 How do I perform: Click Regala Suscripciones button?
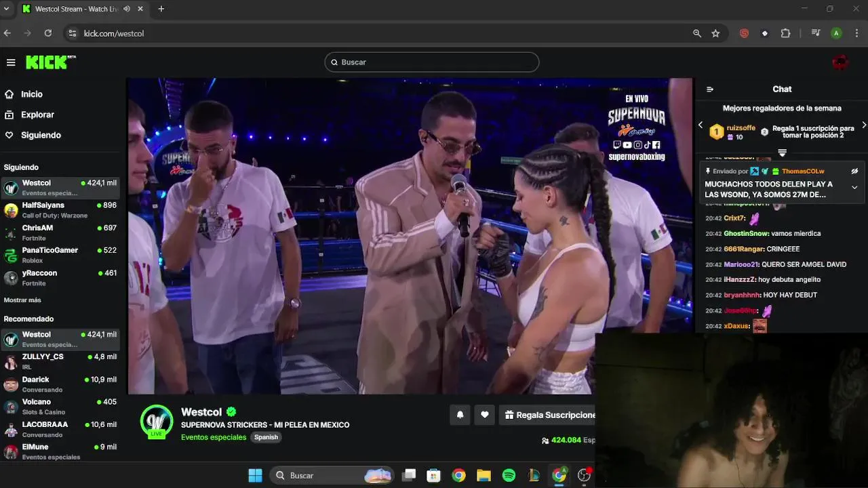point(548,415)
